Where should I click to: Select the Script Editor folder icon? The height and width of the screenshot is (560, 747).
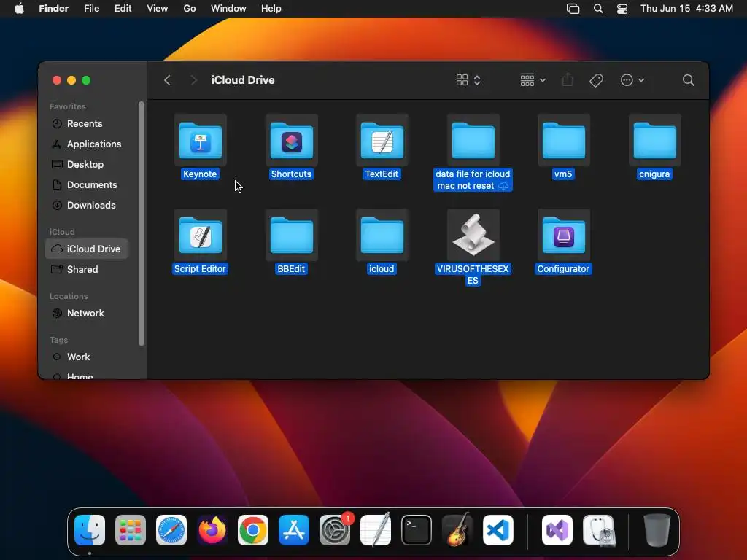(x=200, y=235)
